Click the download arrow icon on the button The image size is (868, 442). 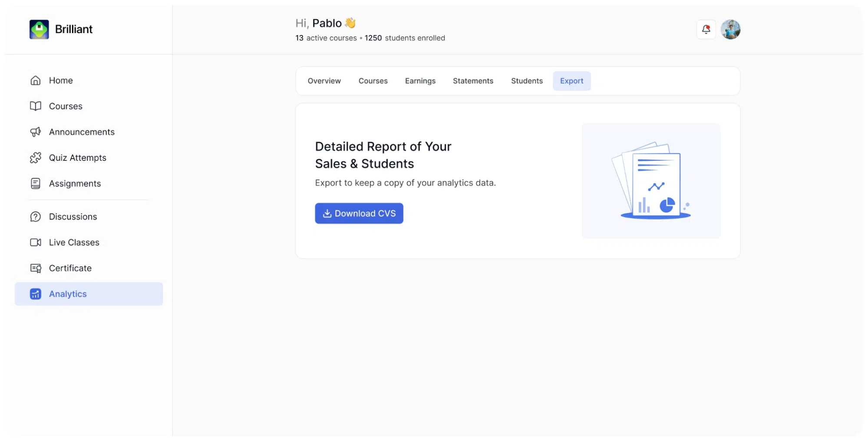coord(327,213)
